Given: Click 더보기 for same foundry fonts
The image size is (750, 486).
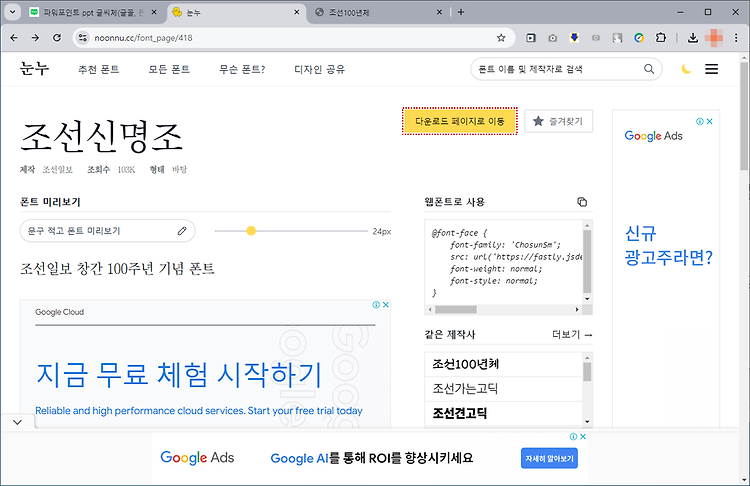Looking at the screenshot, I should 572,334.
